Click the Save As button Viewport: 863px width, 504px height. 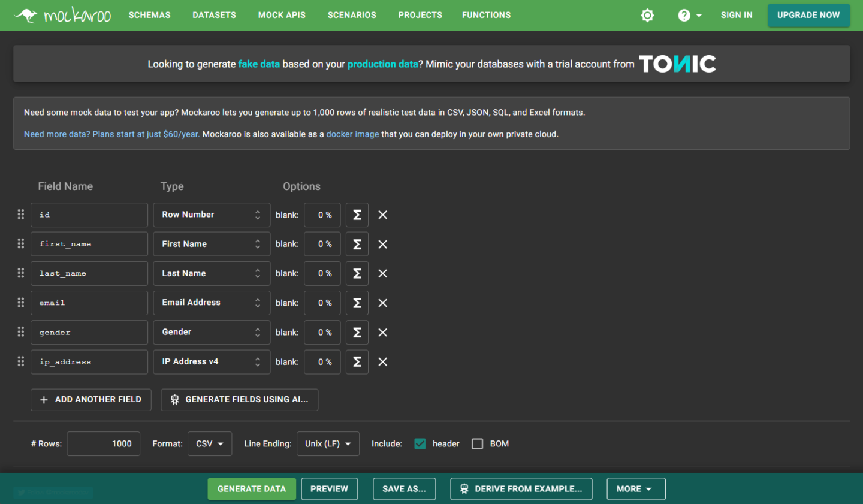point(404,489)
